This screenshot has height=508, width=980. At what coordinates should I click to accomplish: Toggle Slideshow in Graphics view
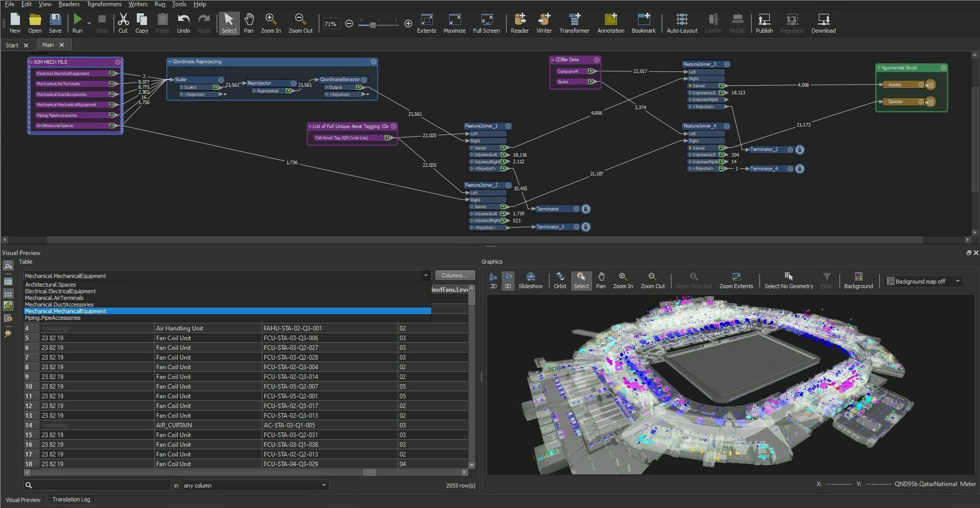(530, 281)
